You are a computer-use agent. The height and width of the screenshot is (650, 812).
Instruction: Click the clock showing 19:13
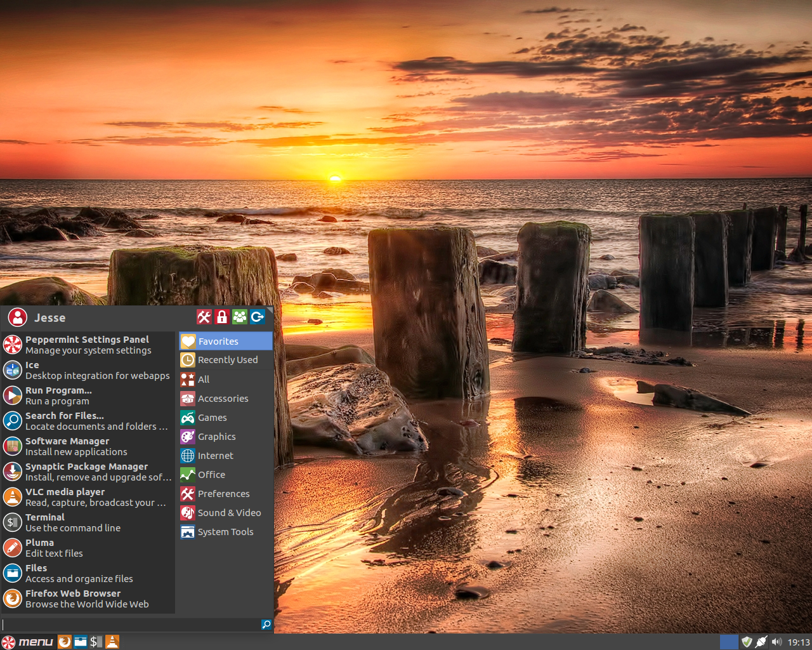click(x=799, y=642)
